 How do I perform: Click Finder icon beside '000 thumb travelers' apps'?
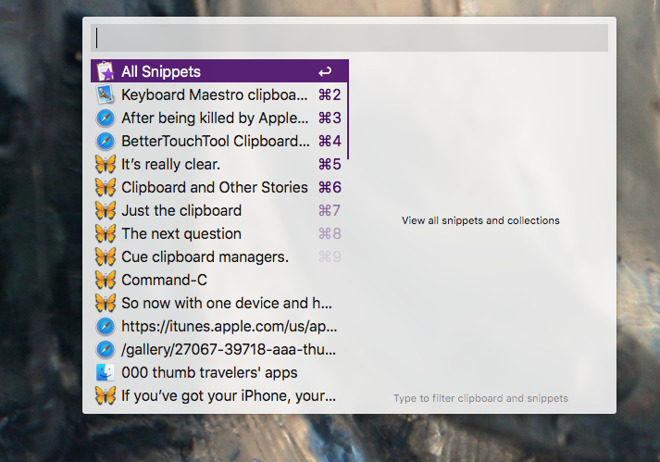pos(105,372)
